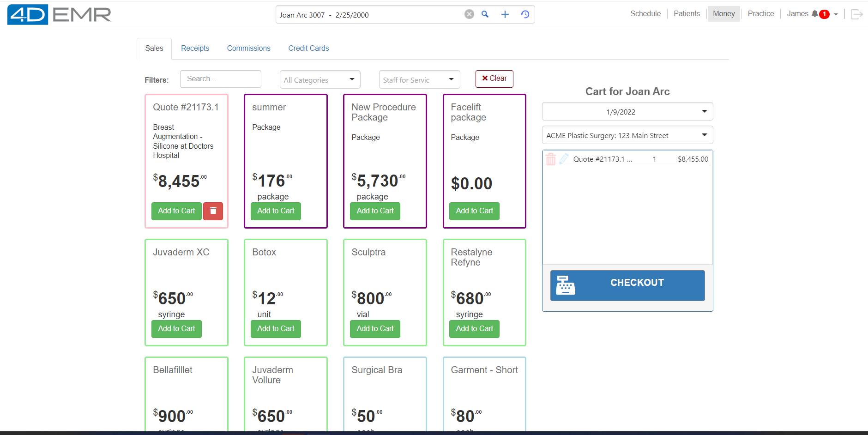Click the 4D EMR logo
Image resolution: width=868 pixels, height=435 pixels.
click(x=59, y=14)
